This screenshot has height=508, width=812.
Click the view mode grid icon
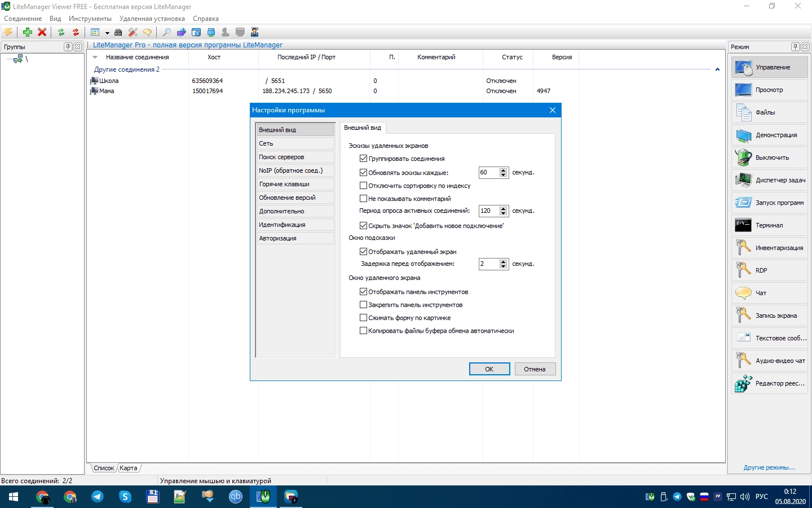coord(95,32)
